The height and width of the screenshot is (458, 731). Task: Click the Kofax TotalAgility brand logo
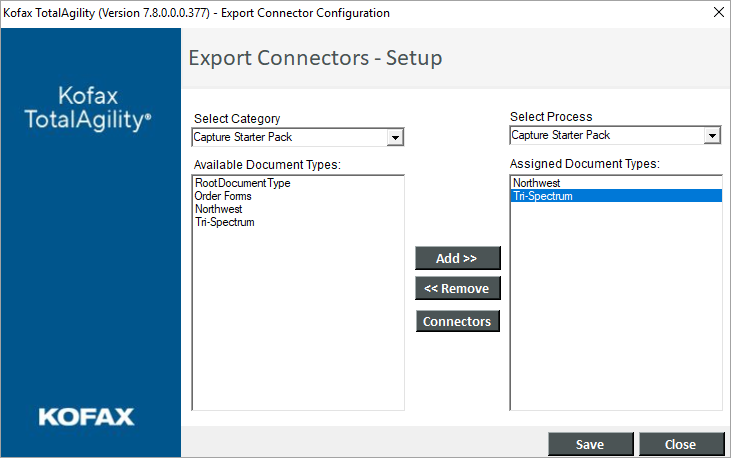tap(90, 108)
